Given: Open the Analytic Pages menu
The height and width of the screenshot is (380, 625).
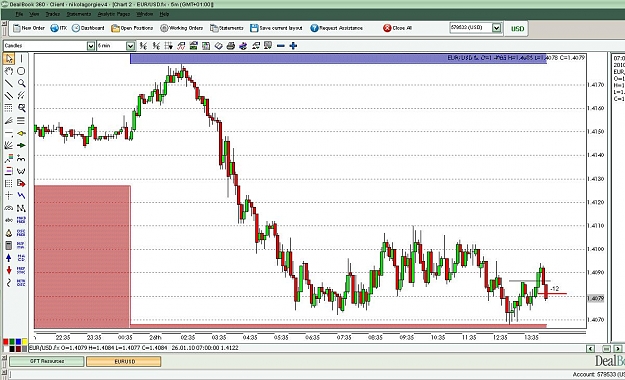Looking at the screenshot, I should (114, 14).
